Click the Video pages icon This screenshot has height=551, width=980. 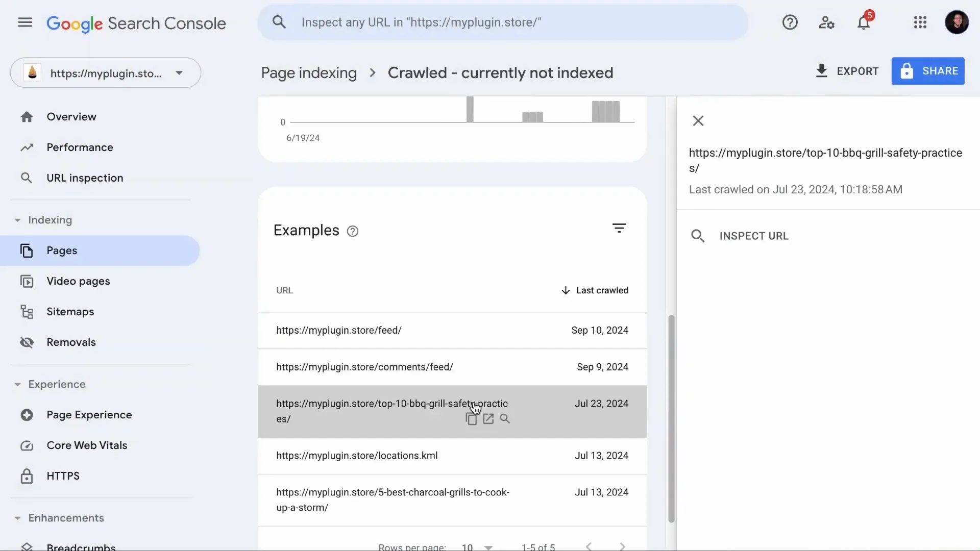(27, 281)
